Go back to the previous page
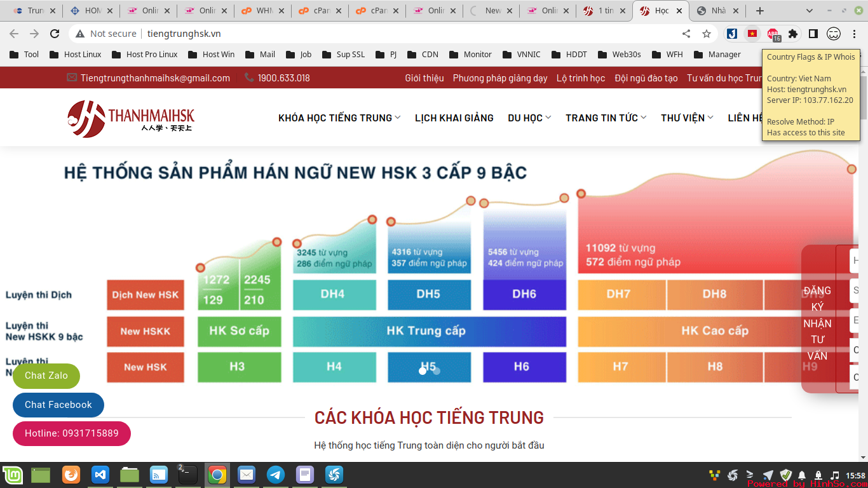This screenshot has height=488, width=868. (14, 34)
